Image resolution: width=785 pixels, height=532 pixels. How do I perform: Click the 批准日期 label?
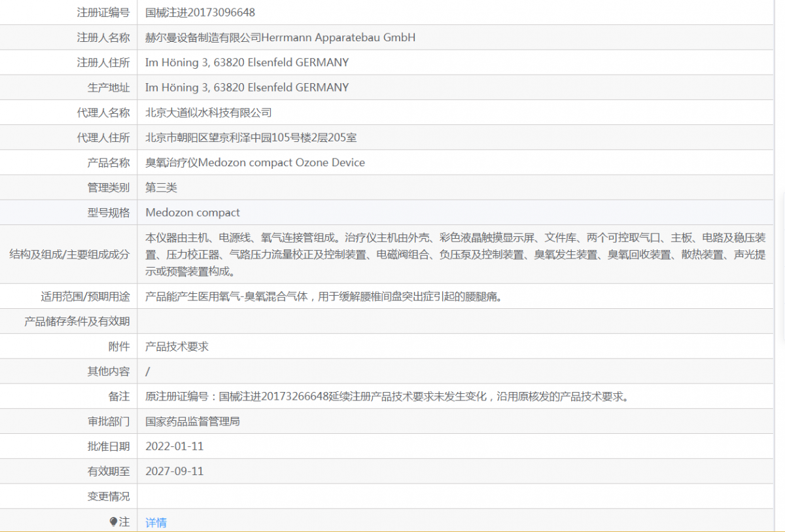coord(109,446)
